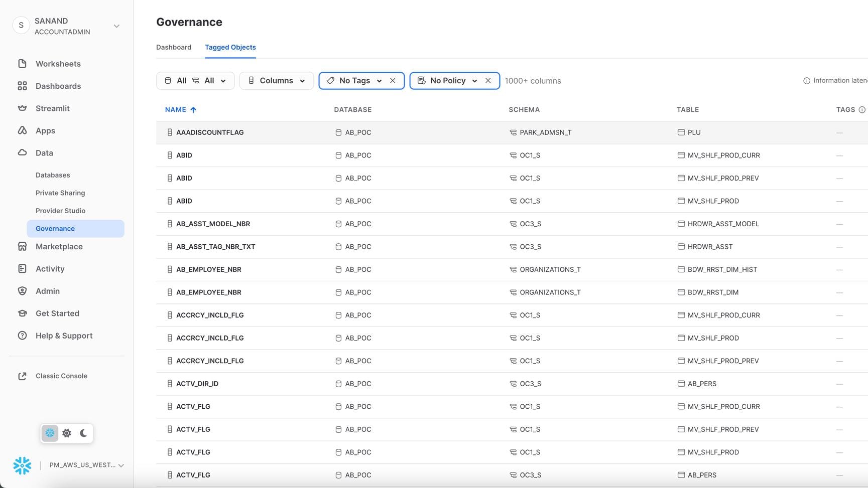This screenshot has width=868, height=488.
Task: Click the Apps icon in sidebar
Action: 22,130
